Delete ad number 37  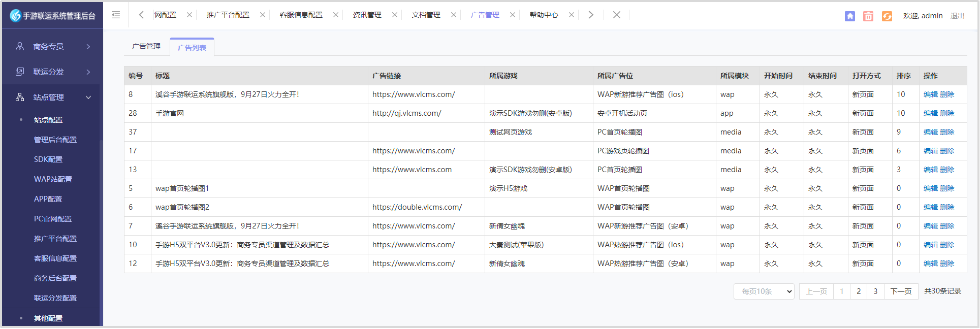pyautogui.click(x=947, y=132)
